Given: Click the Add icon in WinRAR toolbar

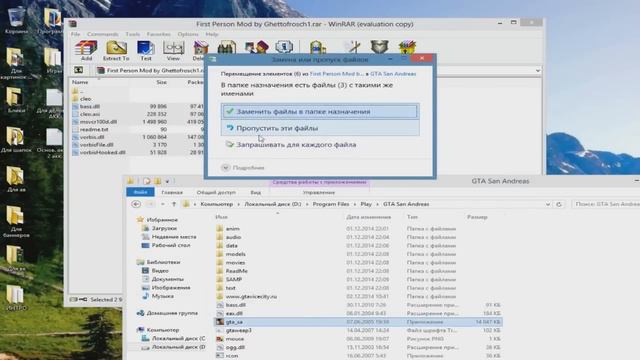Looking at the screenshot, I should click(86, 51).
